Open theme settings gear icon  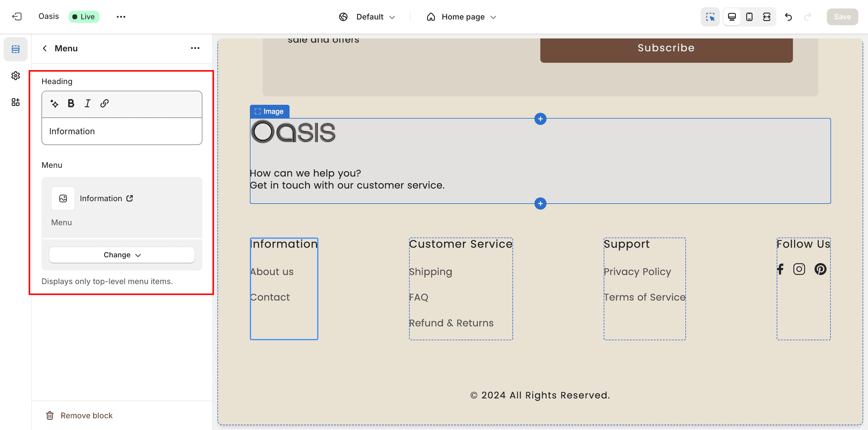click(16, 75)
